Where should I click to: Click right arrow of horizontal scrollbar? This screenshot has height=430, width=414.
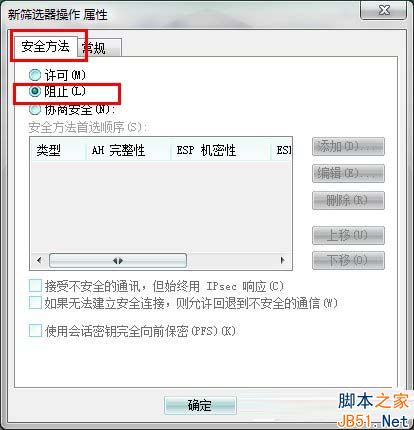coord(282,260)
